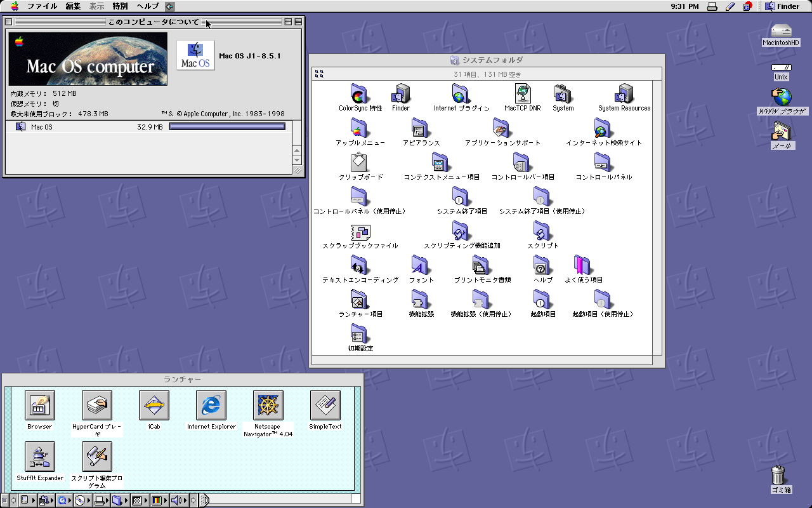Launch Browser from the ランチャー
812x508 pixels.
coord(40,405)
